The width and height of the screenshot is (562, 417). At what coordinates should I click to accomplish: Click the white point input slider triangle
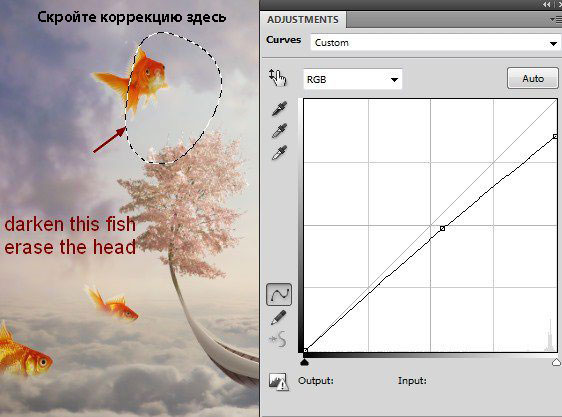pyautogui.click(x=557, y=362)
